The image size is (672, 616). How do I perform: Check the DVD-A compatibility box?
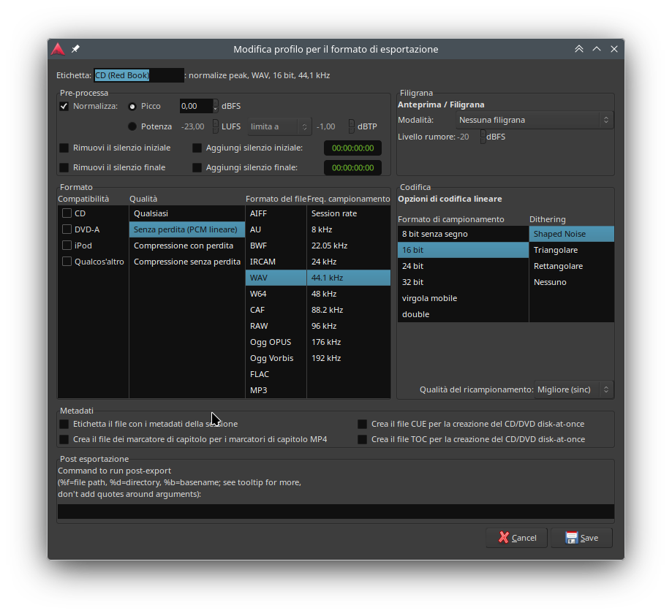click(x=67, y=229)
